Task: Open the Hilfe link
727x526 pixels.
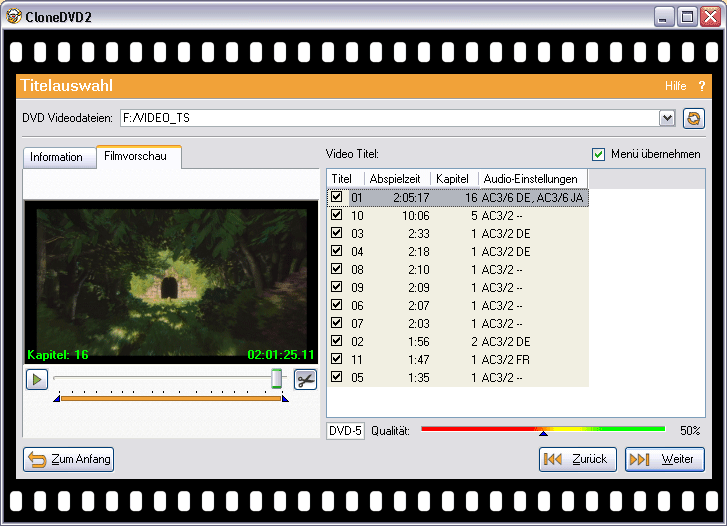Action: click(x=676, y=86)
